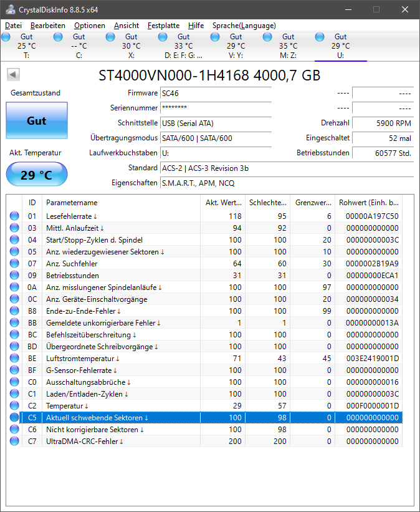The height and width of the screenshot is (512, 420).
Task: Click the Eingeschaltet field 52 mal
Action: [x=383, y=138]
